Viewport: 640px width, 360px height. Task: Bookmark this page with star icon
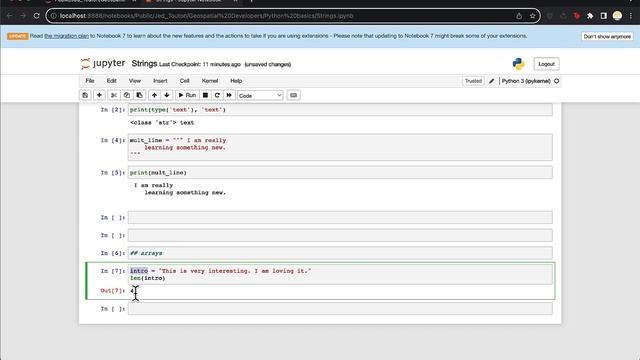click(x=532, y=16)
